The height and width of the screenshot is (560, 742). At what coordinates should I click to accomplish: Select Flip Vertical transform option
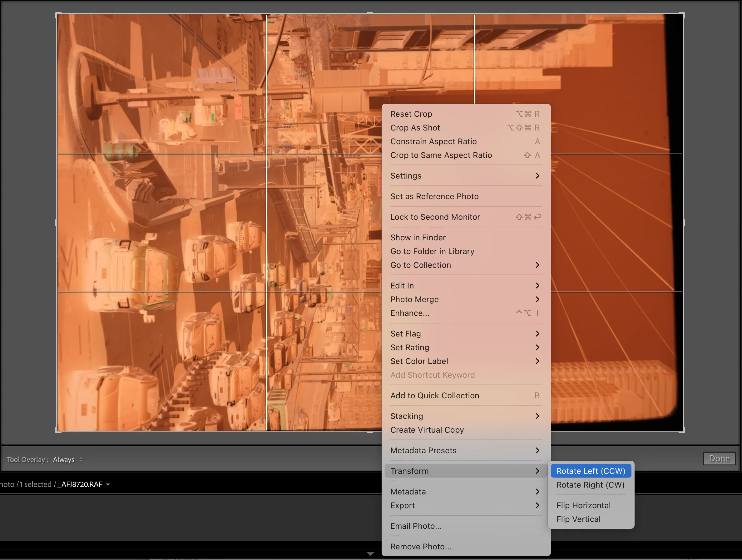579,519
